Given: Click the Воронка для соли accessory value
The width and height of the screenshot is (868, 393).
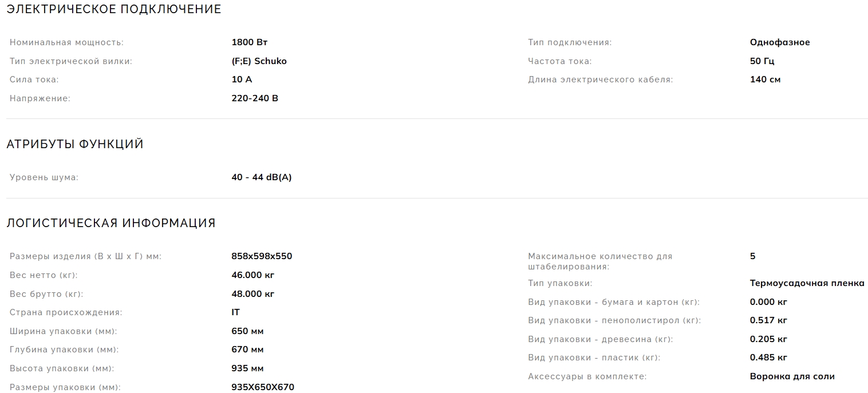Looking at the screenshot, I should click(x=792, y=376).
